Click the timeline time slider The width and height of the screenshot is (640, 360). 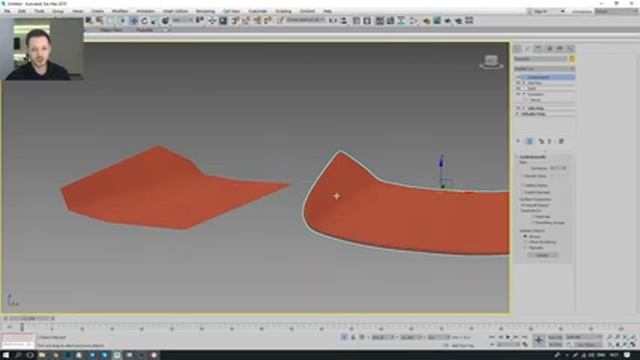(x=29, y=318)
